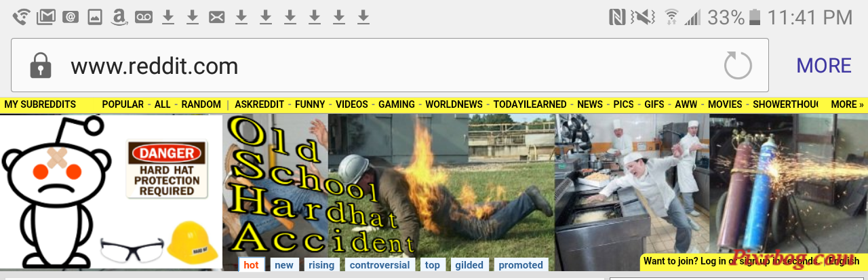This screenshot has height=280, width=868.
Task: Open MY SUBREDDITS dropdown
Action: click(x=40, y=104)
